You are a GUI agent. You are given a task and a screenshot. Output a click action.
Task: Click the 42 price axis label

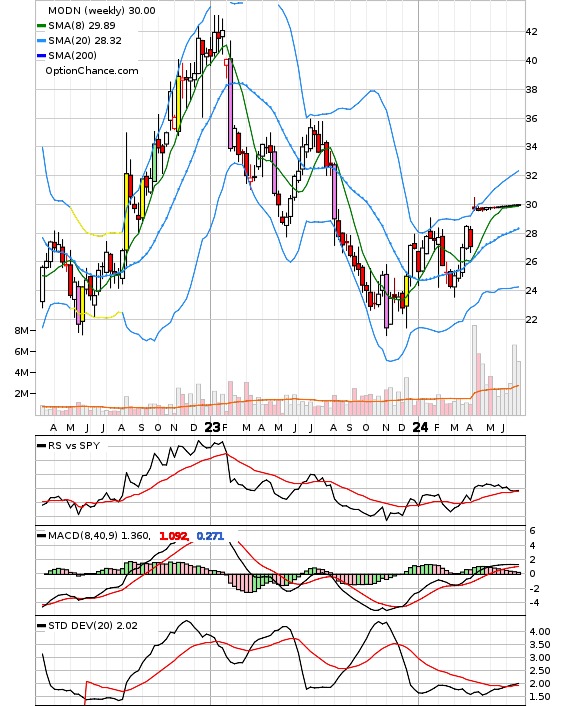(531, 32)
